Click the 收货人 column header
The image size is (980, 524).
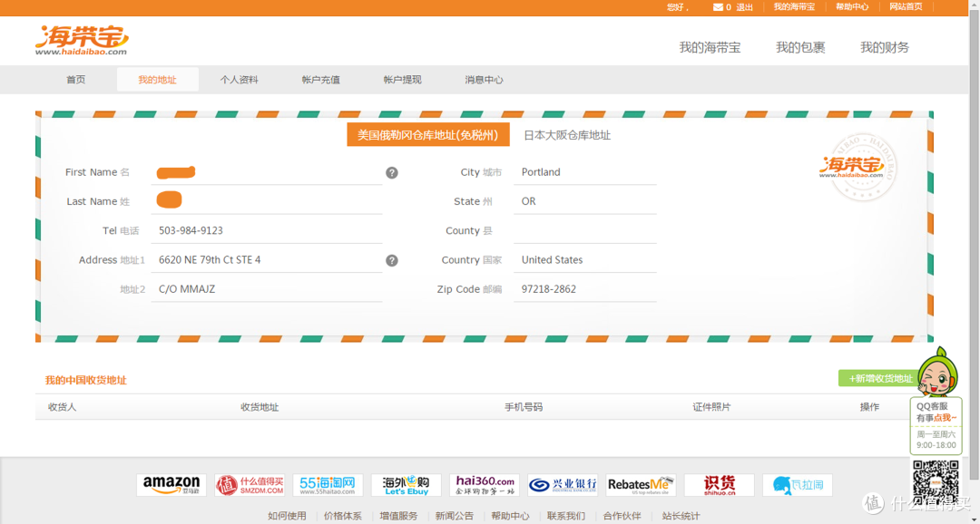tap(62, 407)
